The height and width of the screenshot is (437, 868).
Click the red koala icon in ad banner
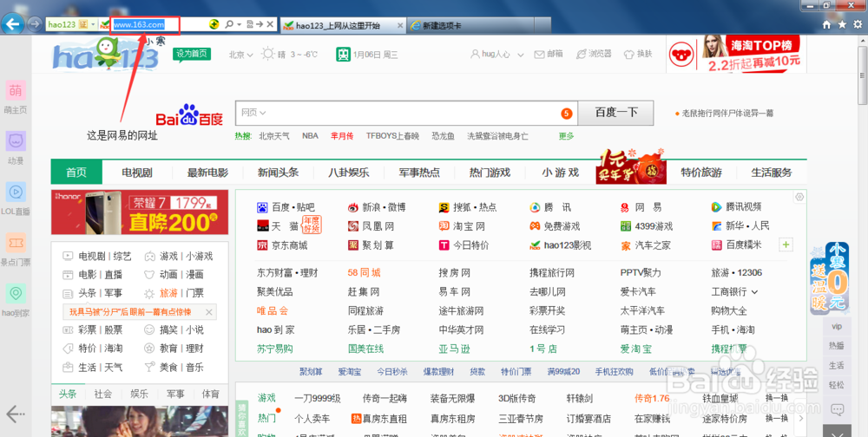coord(682,55)
